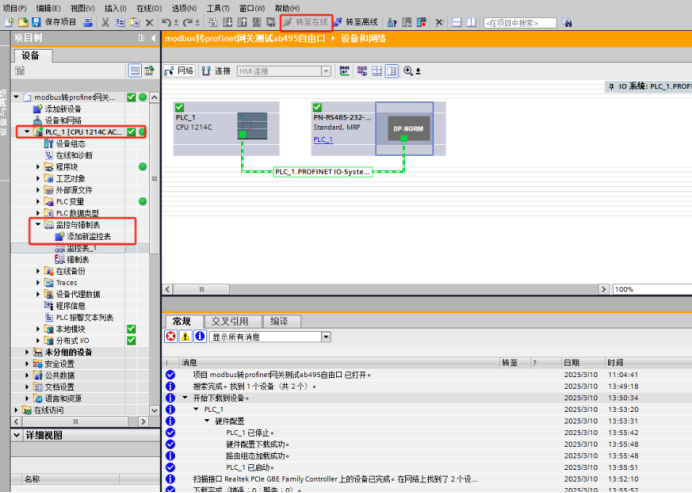Toggle the blue info message filter
Screen dimensions: 692x493
[x=200, y=337]
